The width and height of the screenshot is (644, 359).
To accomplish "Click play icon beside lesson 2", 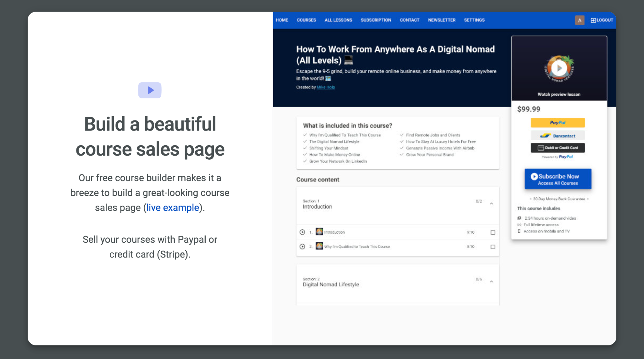I will pyautogui.click(x=302, y=246).
